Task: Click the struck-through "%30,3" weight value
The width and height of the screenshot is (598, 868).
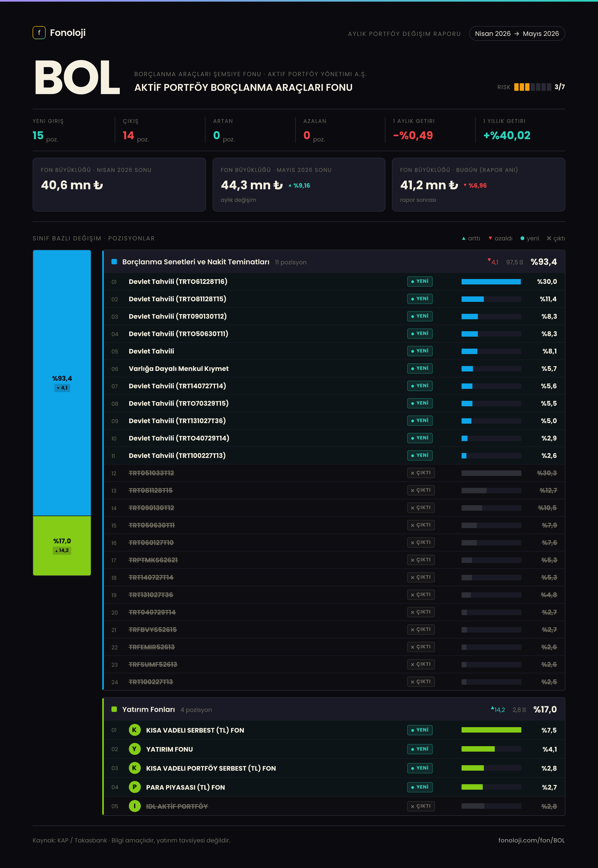Action: [x=547, y=473]
